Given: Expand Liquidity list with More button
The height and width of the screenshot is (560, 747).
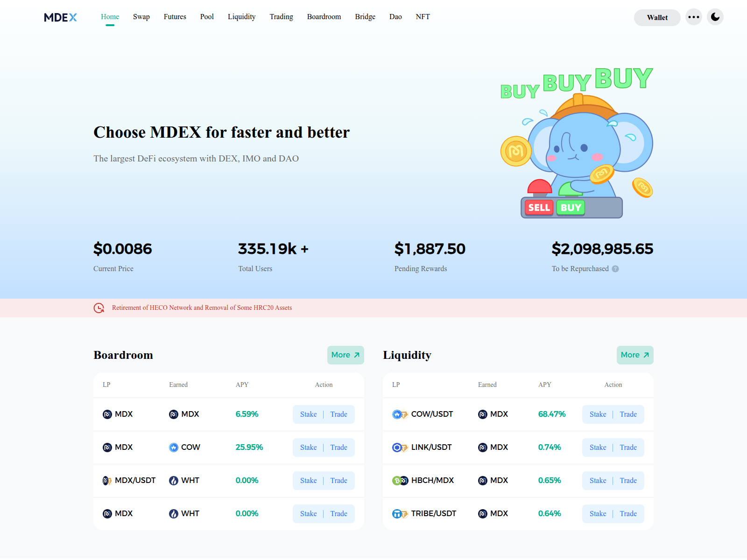Looking at the screenshot, I should pos(634,355).
